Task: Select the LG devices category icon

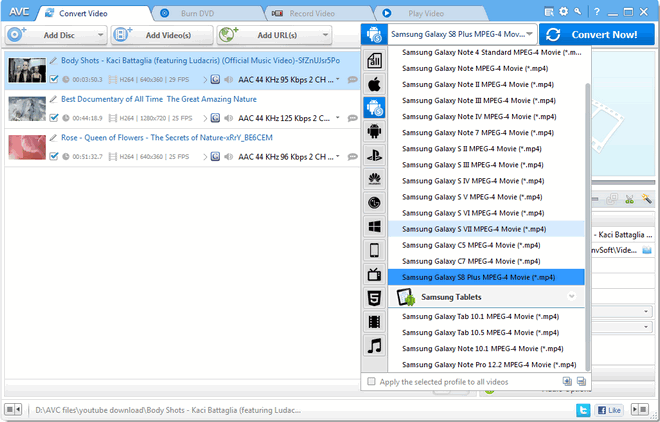Action: (374, 203)
